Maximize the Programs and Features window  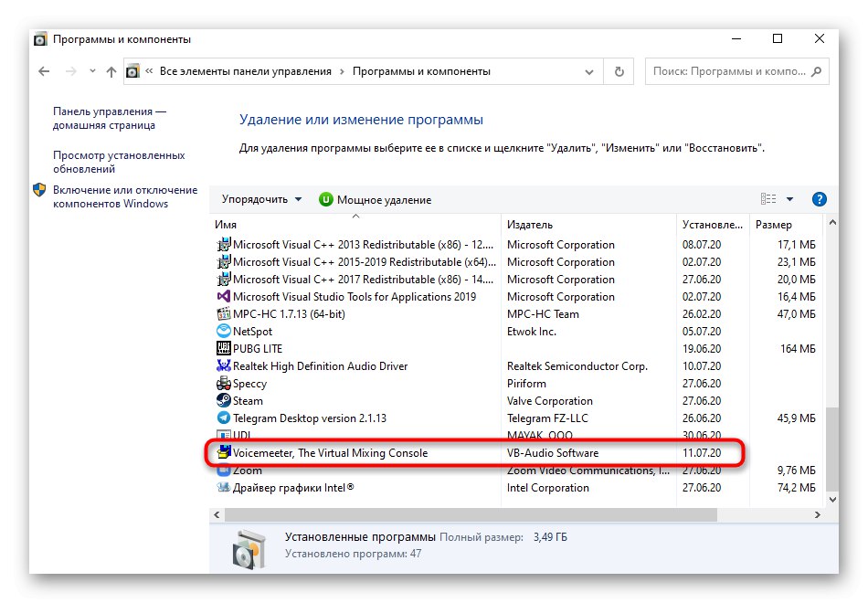coord(778,38)
